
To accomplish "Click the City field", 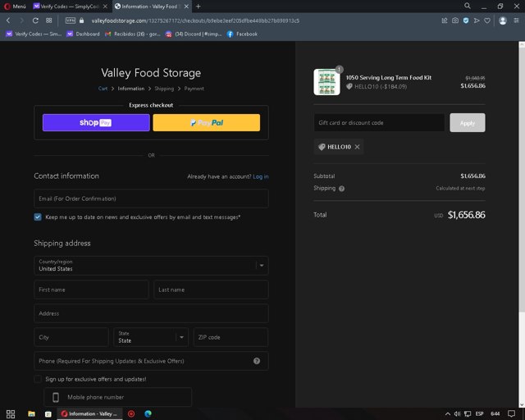I will [71, 337].
